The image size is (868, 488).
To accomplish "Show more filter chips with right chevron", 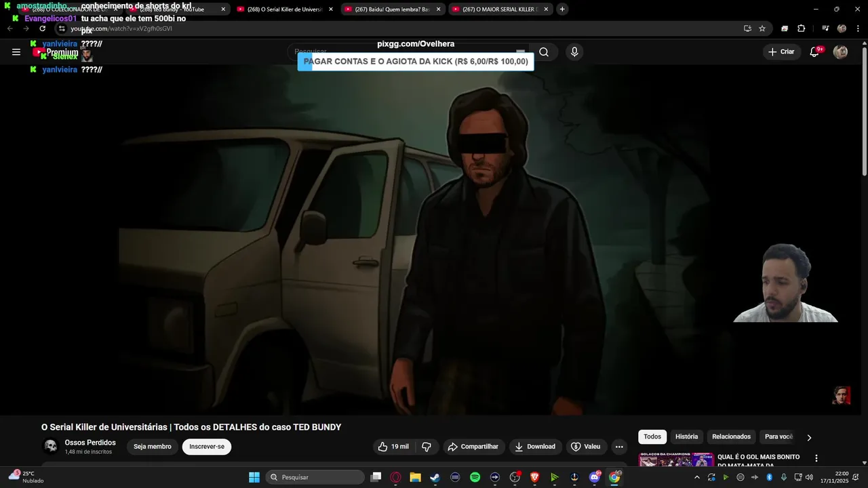I will 809,438.
